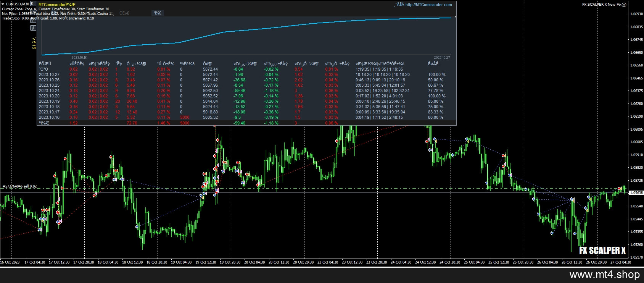The width and height of the screenshot is (644, 283).
Task: Select the 2023.10.16 row date cell
Action: pyautogui.click(x=49, y=117)
